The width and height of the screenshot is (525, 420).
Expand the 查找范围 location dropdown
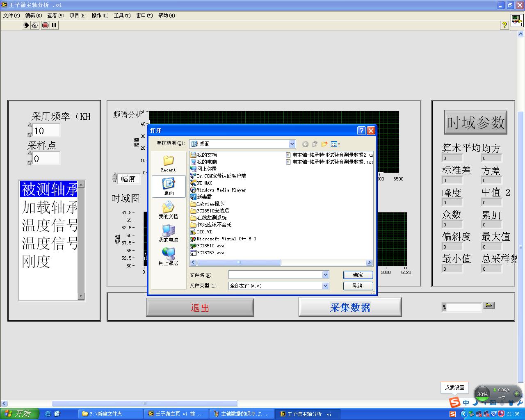[292, 144]
